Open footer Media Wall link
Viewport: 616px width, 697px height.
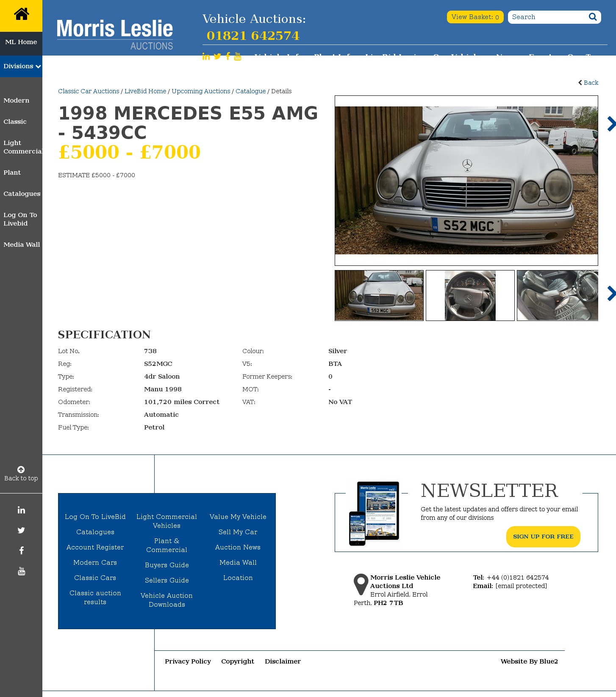point(238,563)
